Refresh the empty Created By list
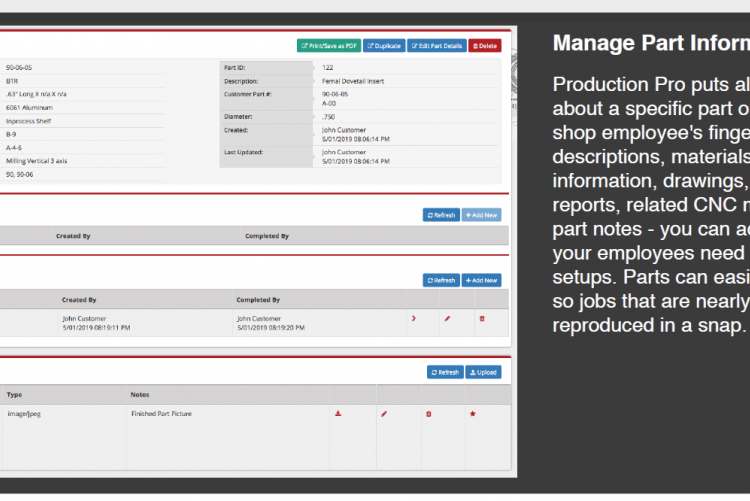This screenshot has width=750, height=501. [x=441, y=215]
